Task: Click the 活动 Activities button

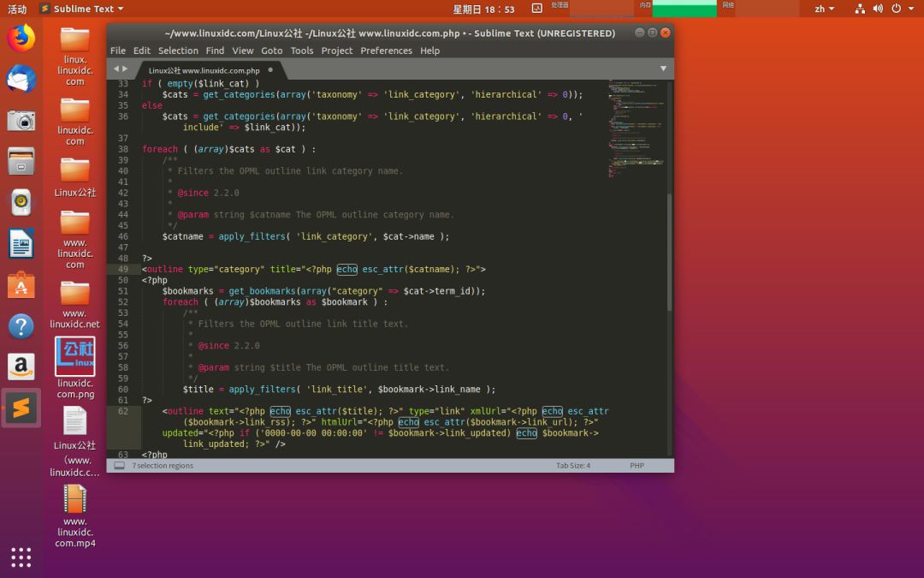Action: pyautogui.click(x=17, y=9)
